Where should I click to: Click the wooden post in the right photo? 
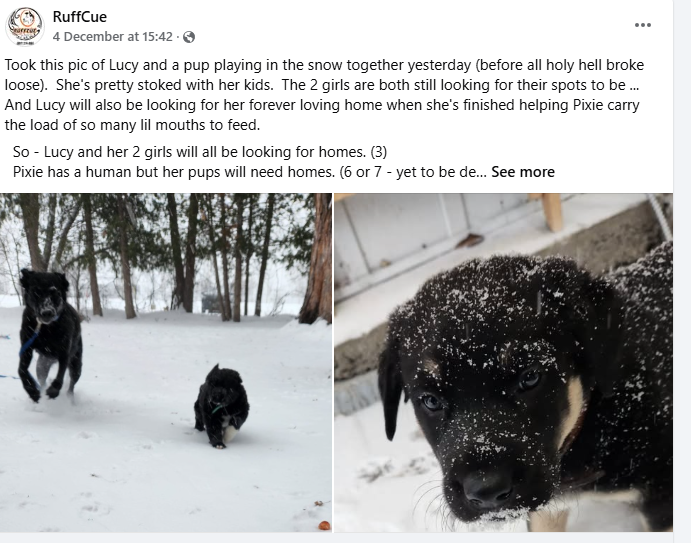coord(551,210)
